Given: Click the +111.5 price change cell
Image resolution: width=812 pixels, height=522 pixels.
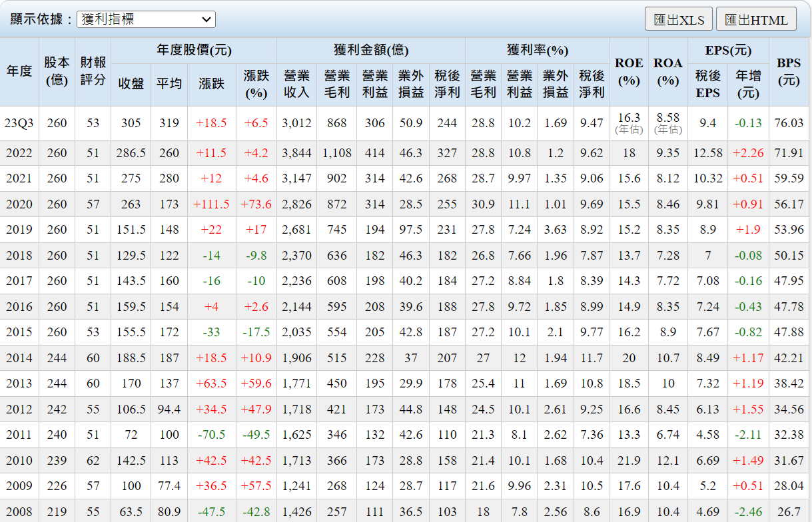Looking at the screenshot, I should [x=211, y=204].
